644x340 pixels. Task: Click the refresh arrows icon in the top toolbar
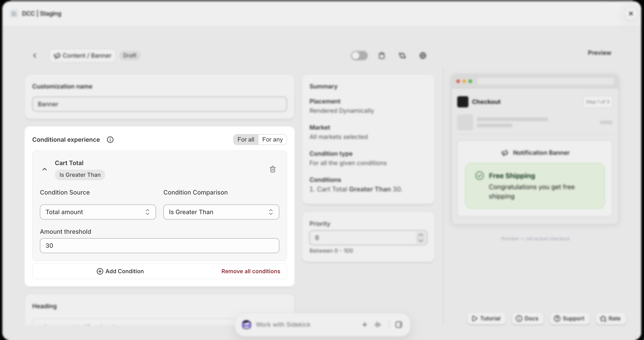click(x=402, y=56)
